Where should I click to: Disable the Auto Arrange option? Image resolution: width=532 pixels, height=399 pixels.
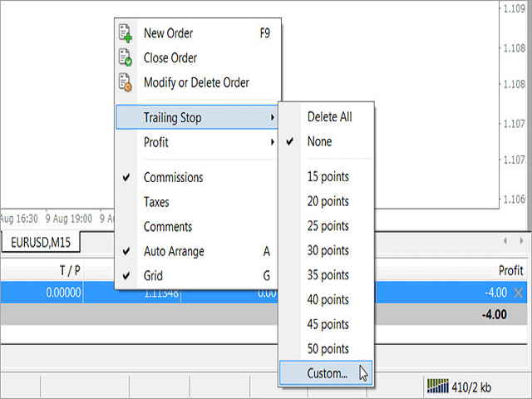[173, 251]
